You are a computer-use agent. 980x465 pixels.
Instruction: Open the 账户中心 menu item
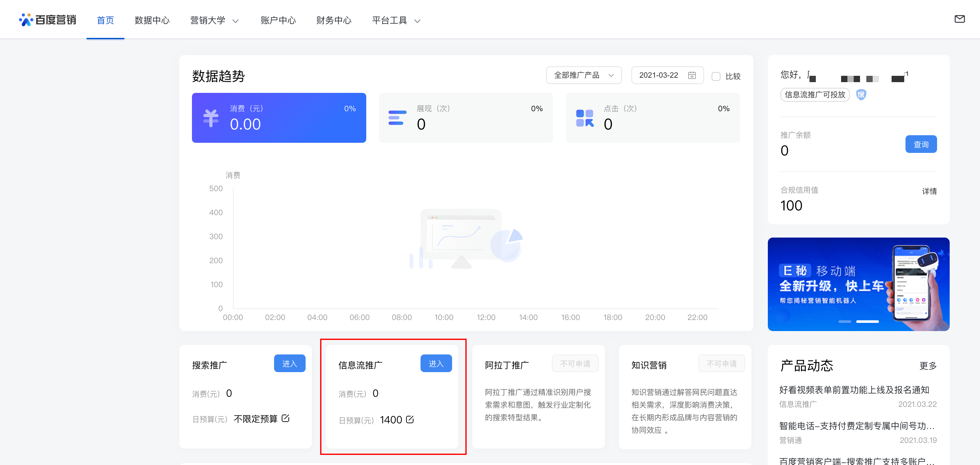tap(278, 20)
